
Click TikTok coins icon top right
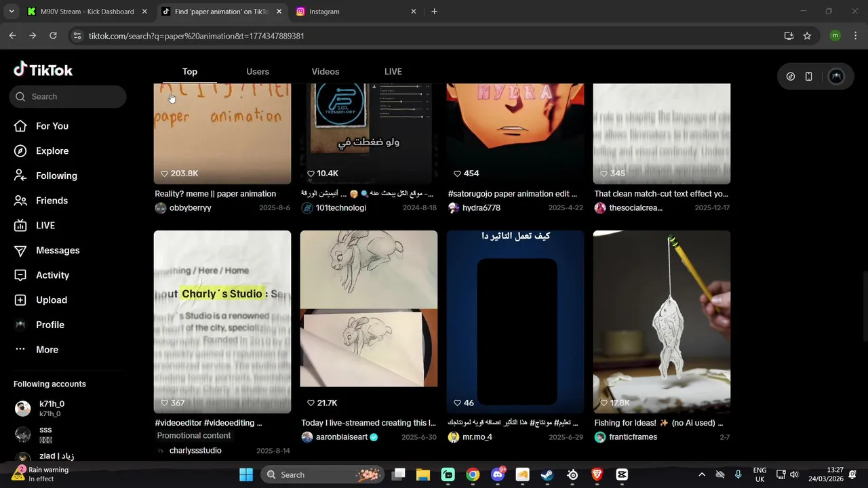click(791, 77)
